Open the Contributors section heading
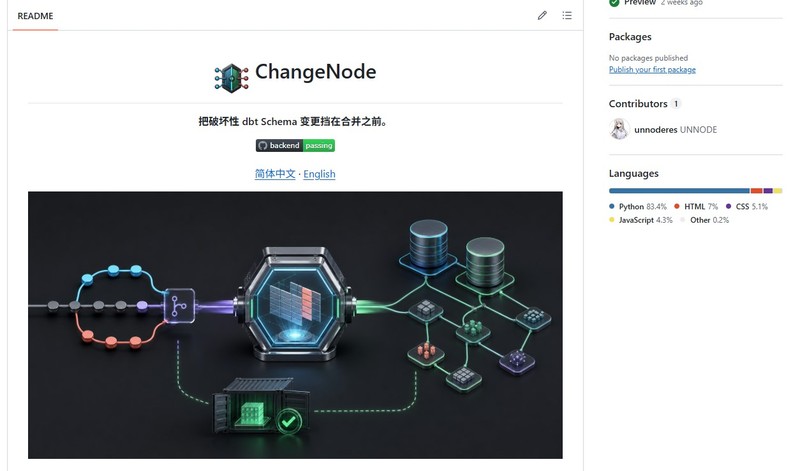Viewport: 800px width, 471px height. 638,104
